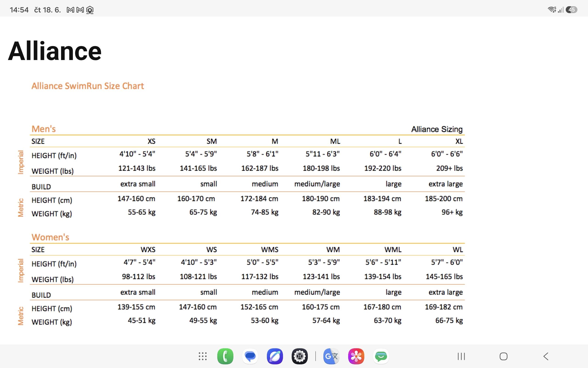Select the men's "XL" size header

pos(459,141)
